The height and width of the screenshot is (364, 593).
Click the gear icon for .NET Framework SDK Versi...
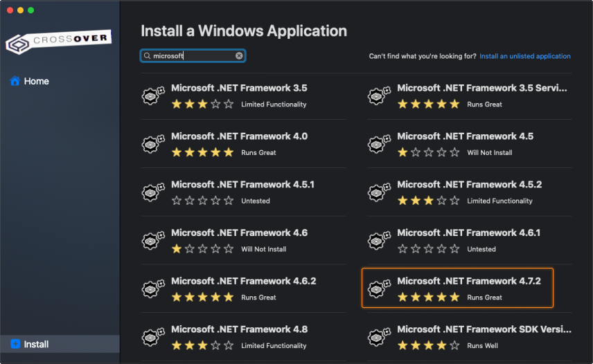click(379, 337)
